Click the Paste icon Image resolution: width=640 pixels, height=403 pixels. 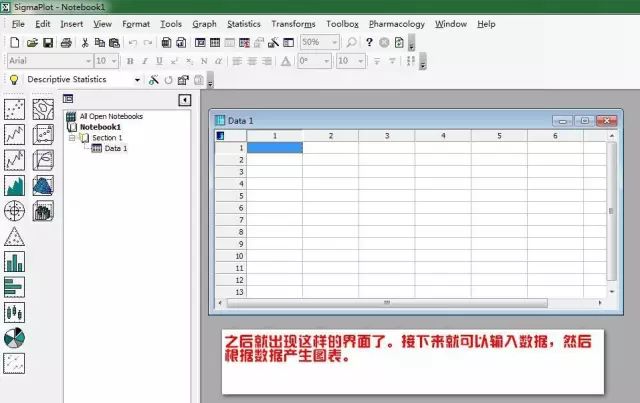(x=114, y=42)
